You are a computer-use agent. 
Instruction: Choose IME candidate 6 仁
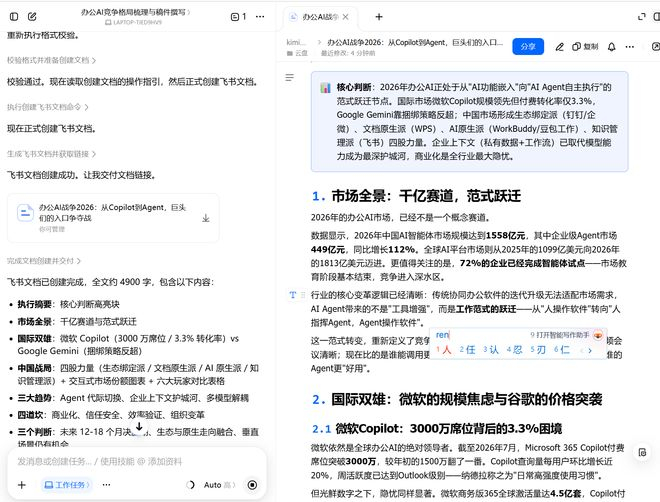[562, 349]
